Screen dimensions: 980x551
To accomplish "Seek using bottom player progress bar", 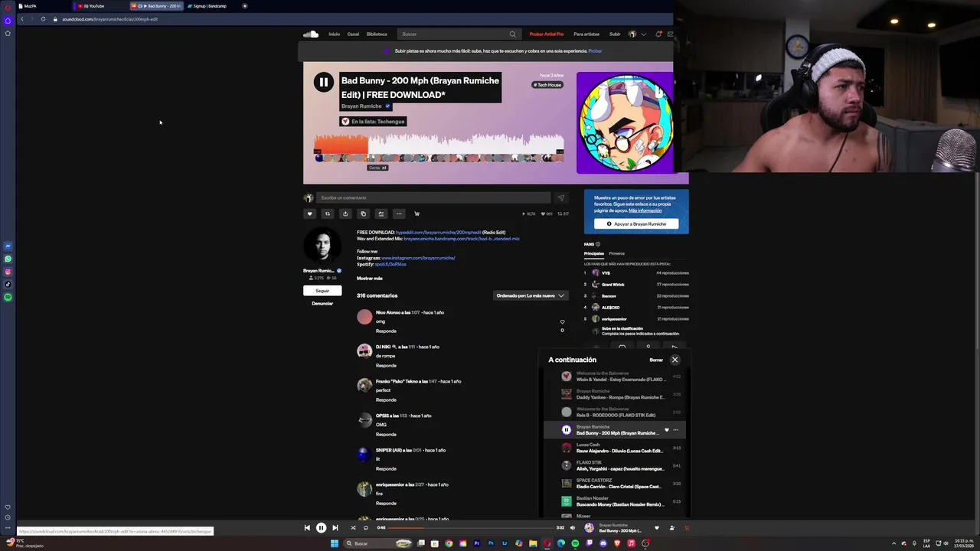I will (x=472, y=527).
